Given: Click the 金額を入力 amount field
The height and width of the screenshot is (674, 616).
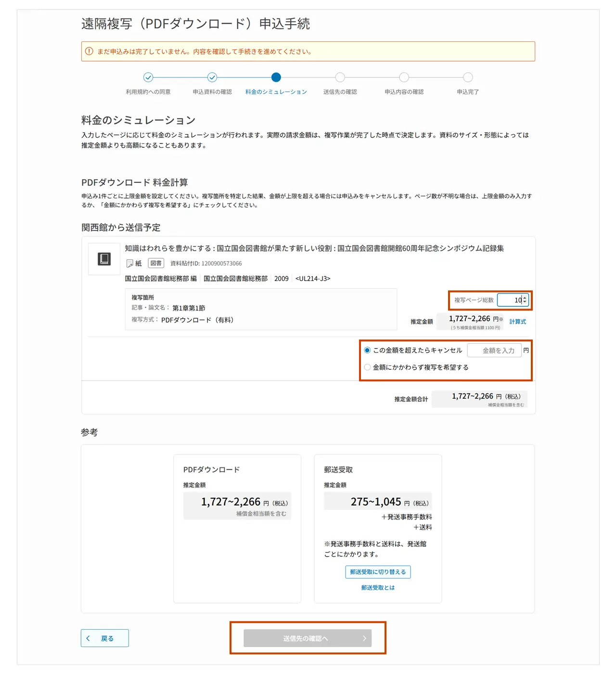Looking at the screenshot, I should point(495,350).
